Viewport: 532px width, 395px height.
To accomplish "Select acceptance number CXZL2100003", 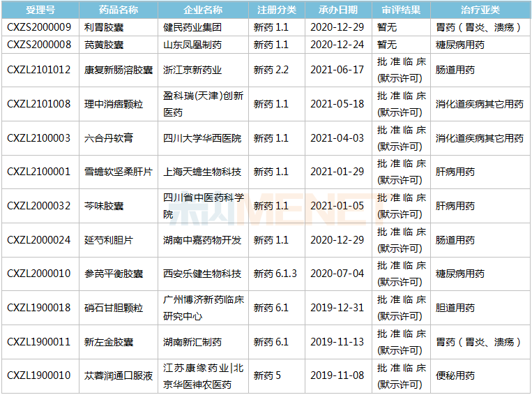I will point(38,138).
